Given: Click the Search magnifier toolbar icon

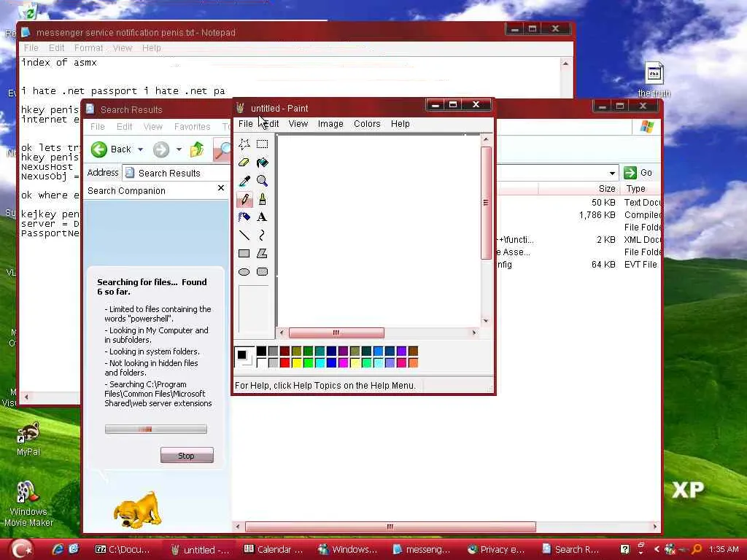Looking at the screenshot, I should click(x=222, y=149).
